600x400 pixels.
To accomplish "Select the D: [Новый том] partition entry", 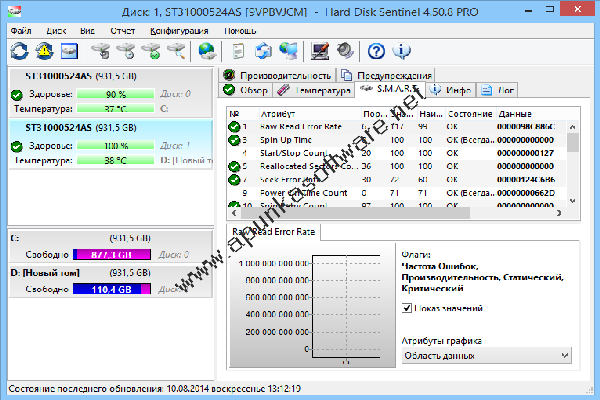I will pos(111,281).
